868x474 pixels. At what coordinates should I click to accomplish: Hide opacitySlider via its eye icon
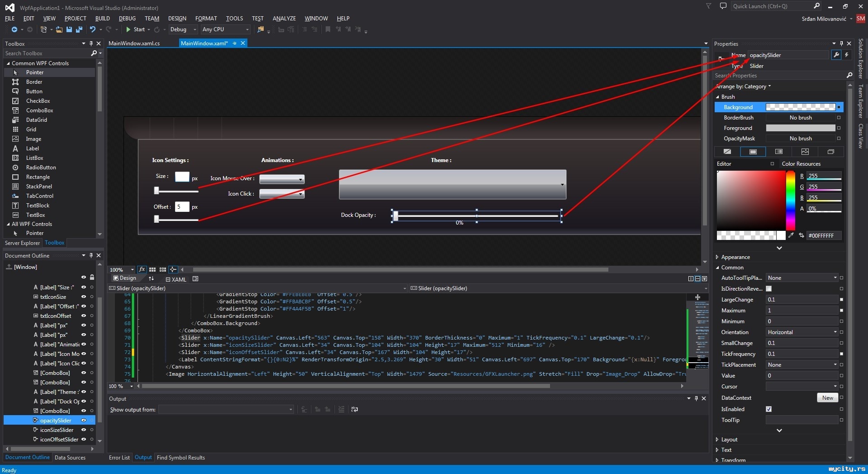[x=83, y=420]
